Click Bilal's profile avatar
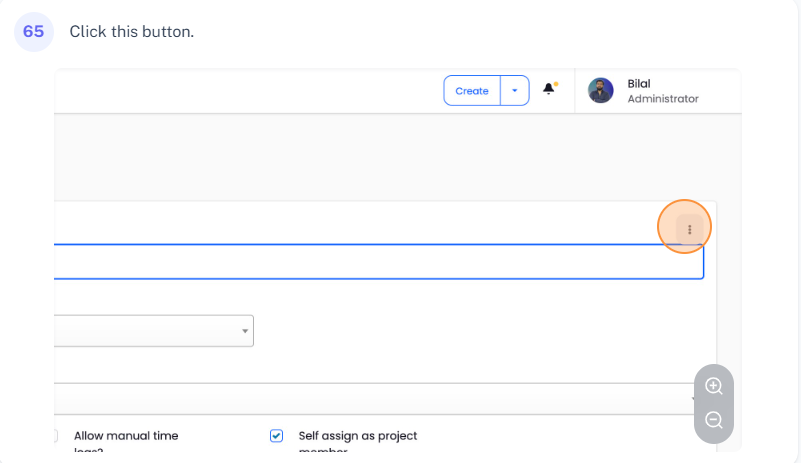Viewport: 801px width, 463px height. coord(601,91)
